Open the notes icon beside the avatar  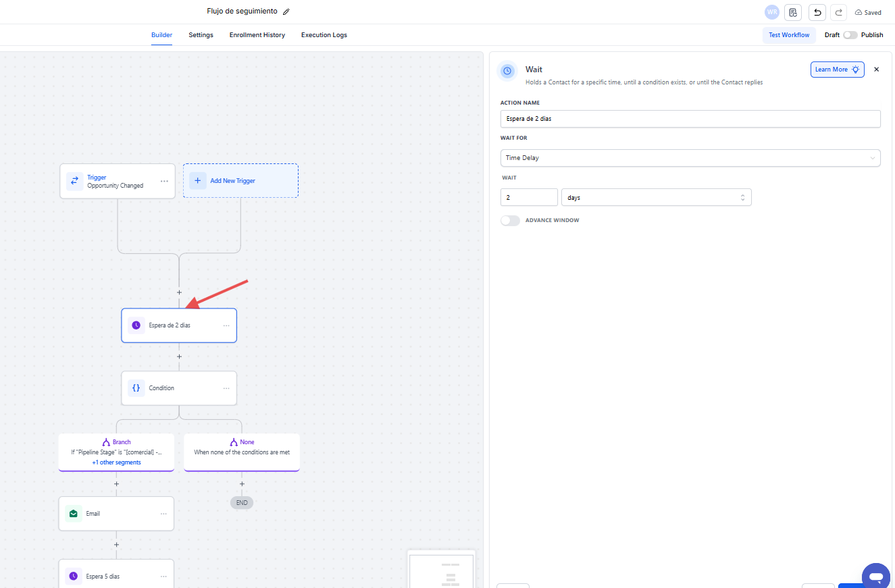[793, 12]
